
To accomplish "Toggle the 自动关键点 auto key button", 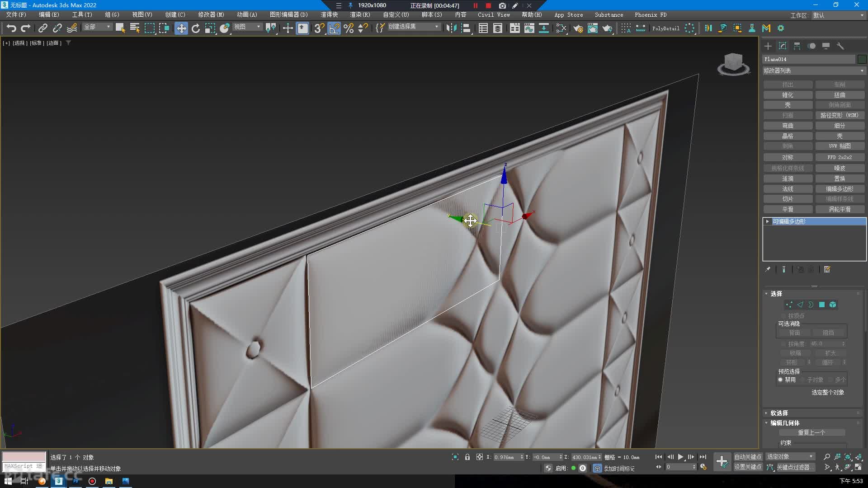I will coord(748,457).
